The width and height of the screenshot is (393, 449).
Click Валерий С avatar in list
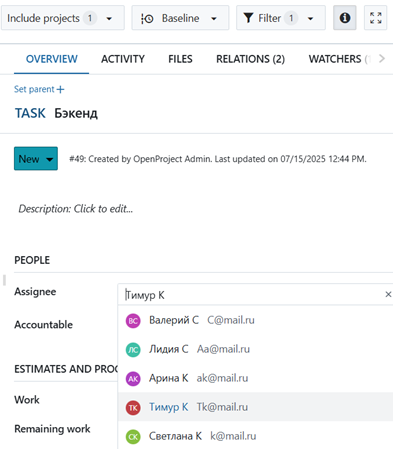133,321
